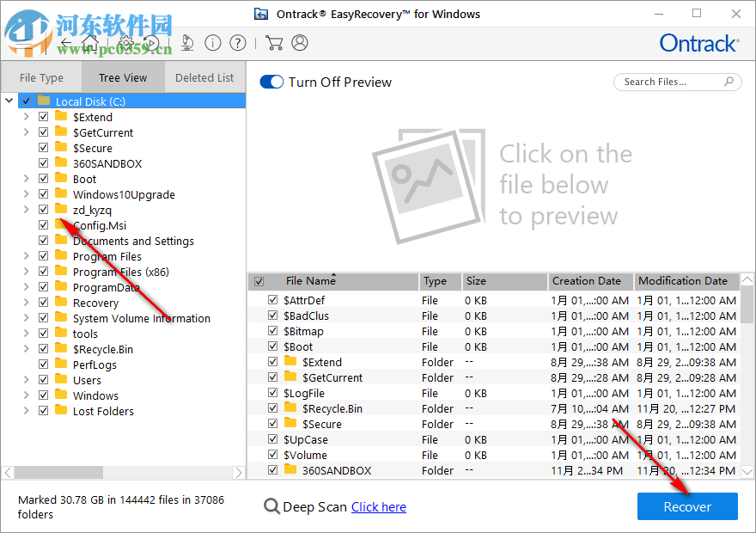This screenshot has height=533, width=756.
Task: Sort by Type column header
Action: pyautogui.click(x=440, y=281)
